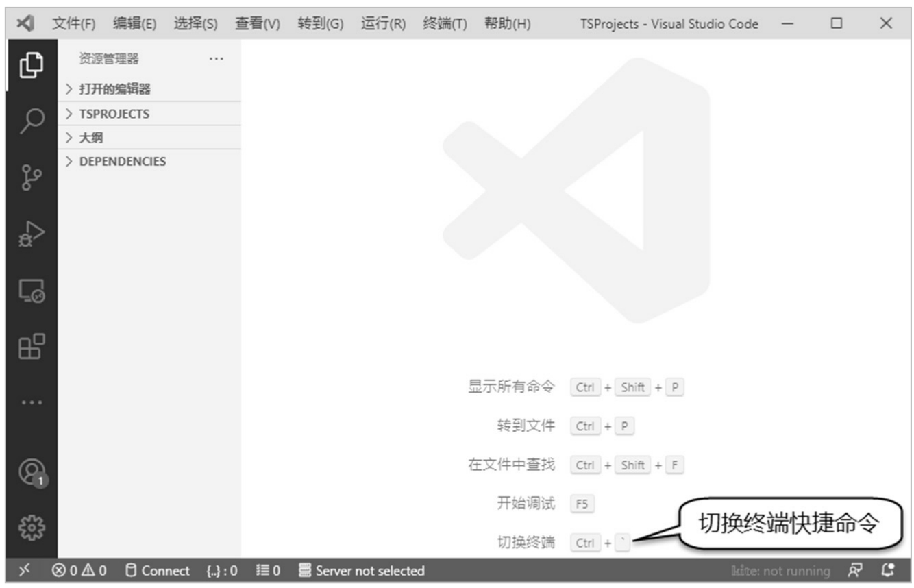
Task: Open the 运行(R) menu
Action: point(383,24)
